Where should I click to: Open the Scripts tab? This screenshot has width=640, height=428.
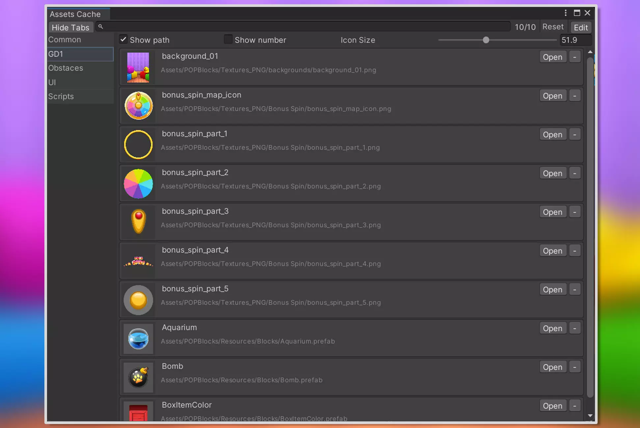coord(80,97)
